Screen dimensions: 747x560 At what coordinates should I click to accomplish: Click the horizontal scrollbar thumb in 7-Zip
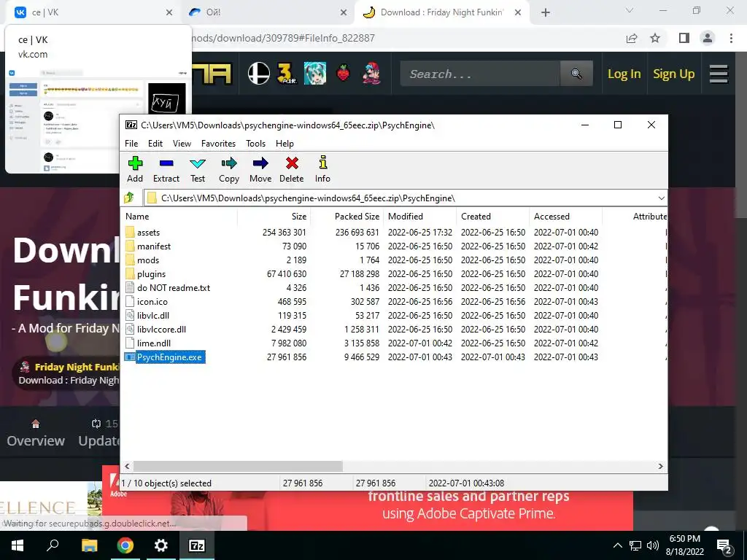pos(238,466)
